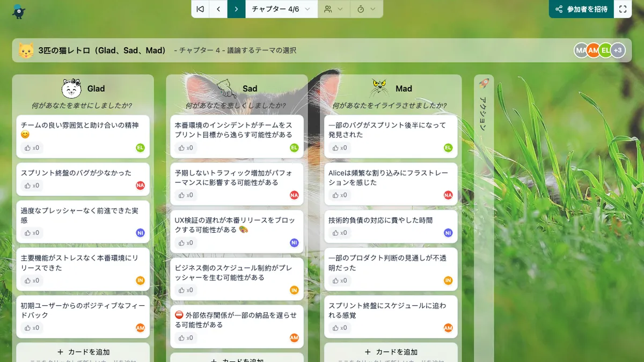Viewport: 644px width, 362px height.
Task: Expand the participants dropdown in toolbar
Action: [334, 9]
